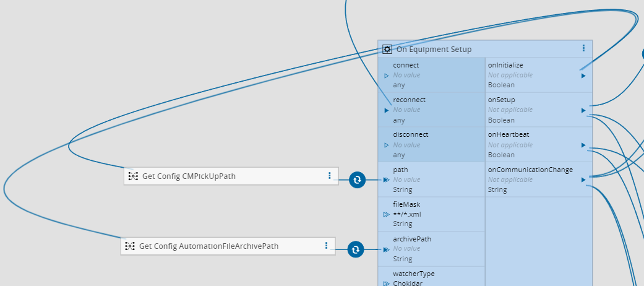Click the converter icon on the archivePath link
This screenshot has height=286, width=644.
point(356,249)
